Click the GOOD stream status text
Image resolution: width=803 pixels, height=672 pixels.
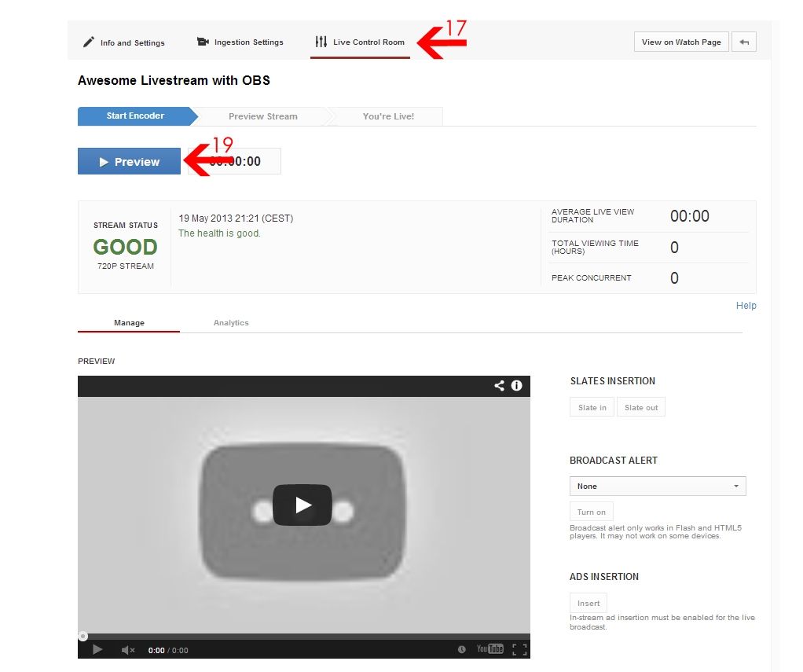[126, 247]
